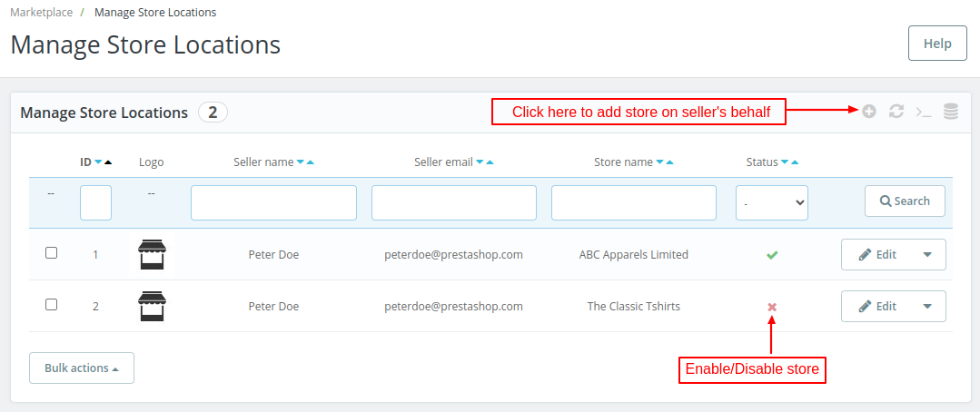This screenshot has width=980, height=412.
Task: Sort ID column descending arrow
Action: (x=99, y=162)
